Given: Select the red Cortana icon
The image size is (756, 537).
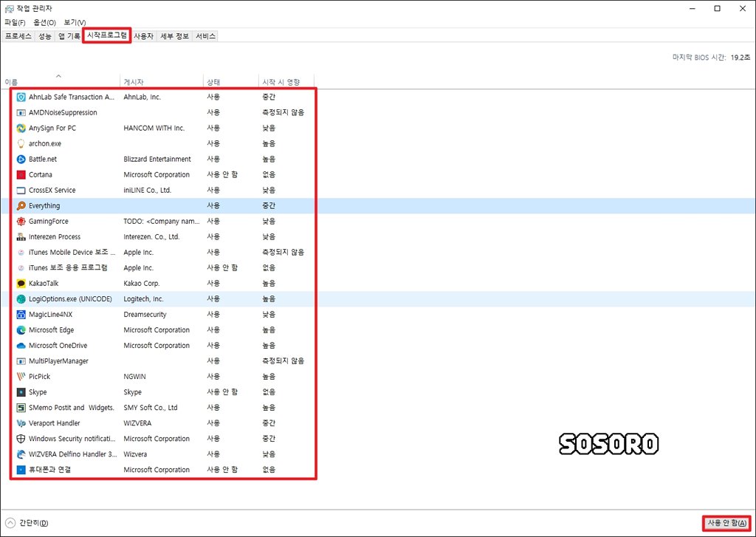Looking at the screenshot, I should click(21, 174).
